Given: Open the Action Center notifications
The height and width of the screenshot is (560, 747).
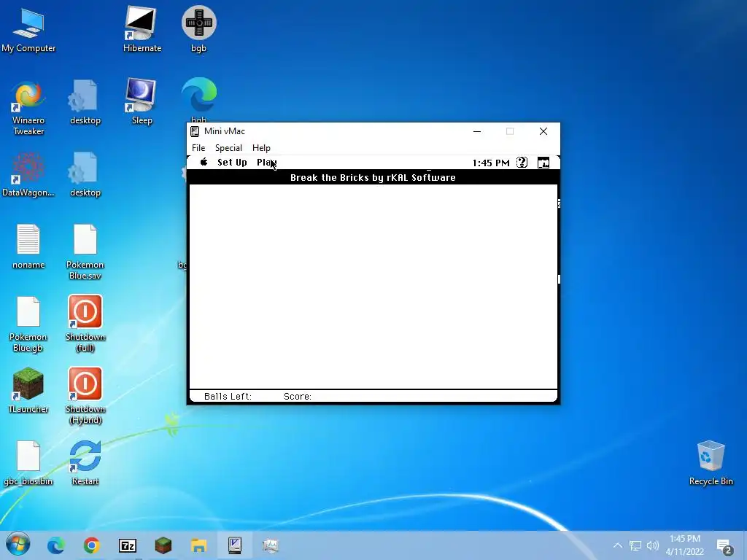Looking at the screenshot, I should coord(724,546).
